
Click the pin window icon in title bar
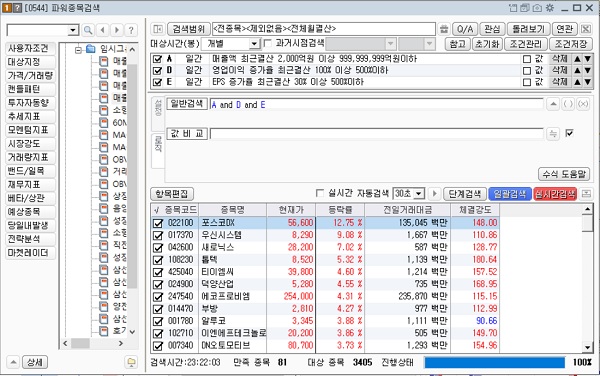(513, 8)
